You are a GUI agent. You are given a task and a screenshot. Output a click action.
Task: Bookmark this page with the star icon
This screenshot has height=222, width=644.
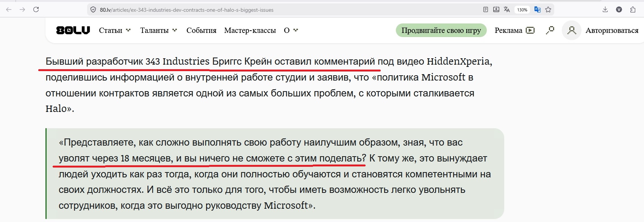[x=548, y=9]
